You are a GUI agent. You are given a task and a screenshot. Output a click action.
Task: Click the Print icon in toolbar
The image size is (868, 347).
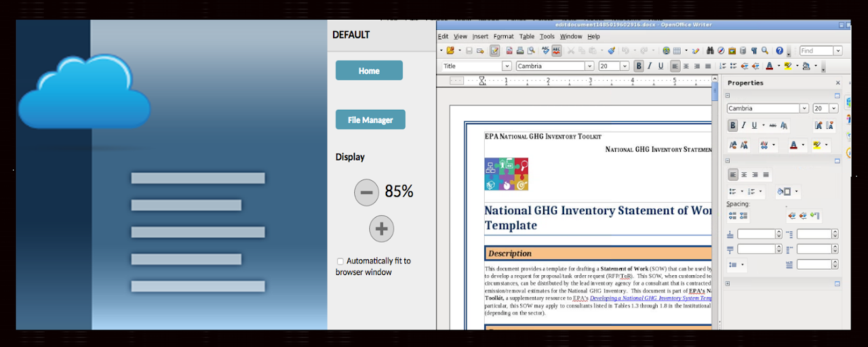click(x=520, y=50)
